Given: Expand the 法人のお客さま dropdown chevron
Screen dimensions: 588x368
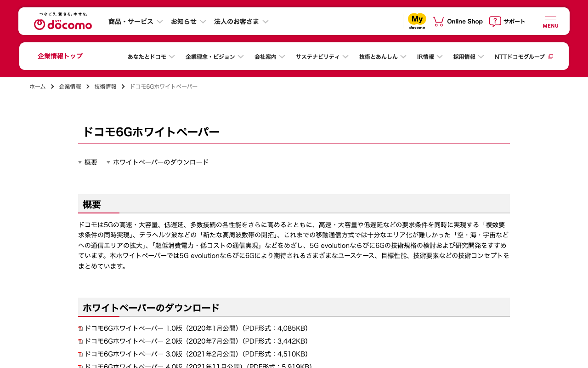Looking at the screenshot, I should click(x=266, y=22).
